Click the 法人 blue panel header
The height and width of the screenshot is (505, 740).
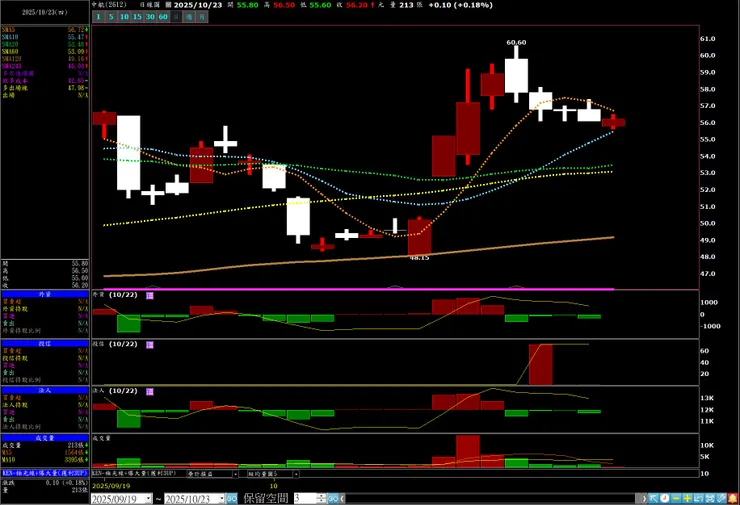coord(45,390)
